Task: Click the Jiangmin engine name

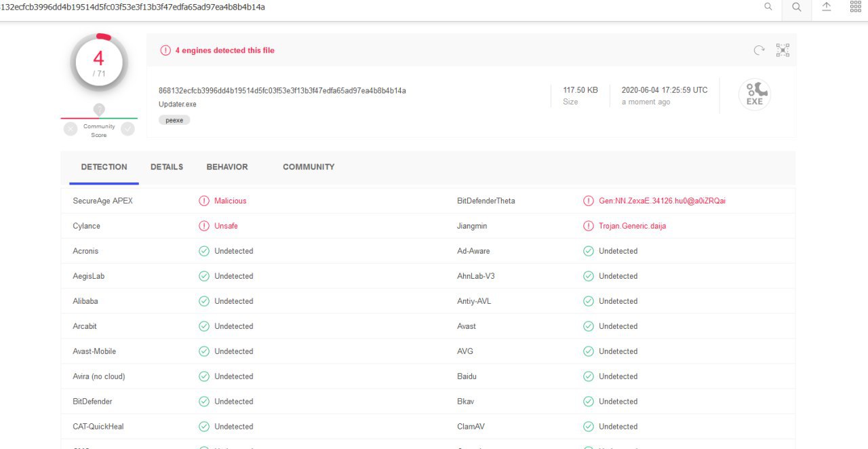Action: (472, 226)
